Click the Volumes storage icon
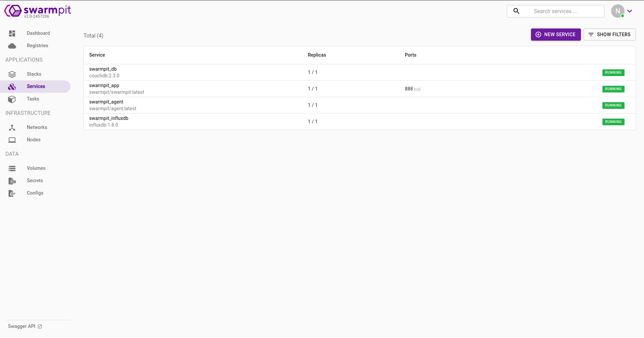The image size is (644, 338). [x=12, y=168]
